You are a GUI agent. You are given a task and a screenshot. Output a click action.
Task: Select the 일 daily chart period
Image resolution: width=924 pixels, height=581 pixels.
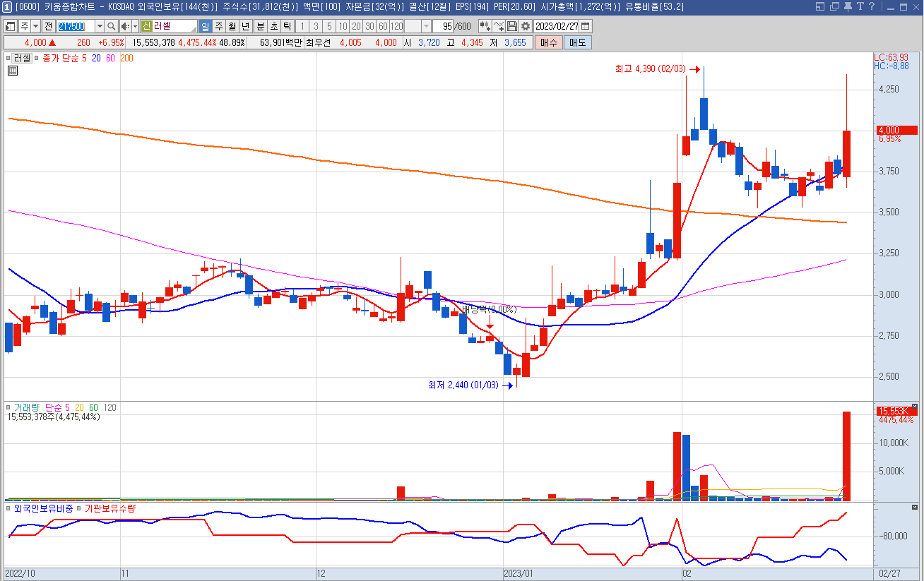[x=206, y=26]
